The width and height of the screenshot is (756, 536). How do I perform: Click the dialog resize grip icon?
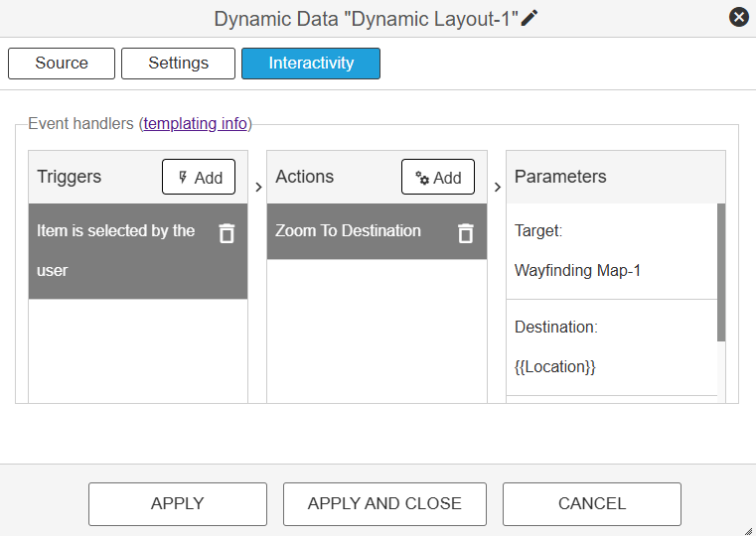pyautogui.click(x=748, y=530)
